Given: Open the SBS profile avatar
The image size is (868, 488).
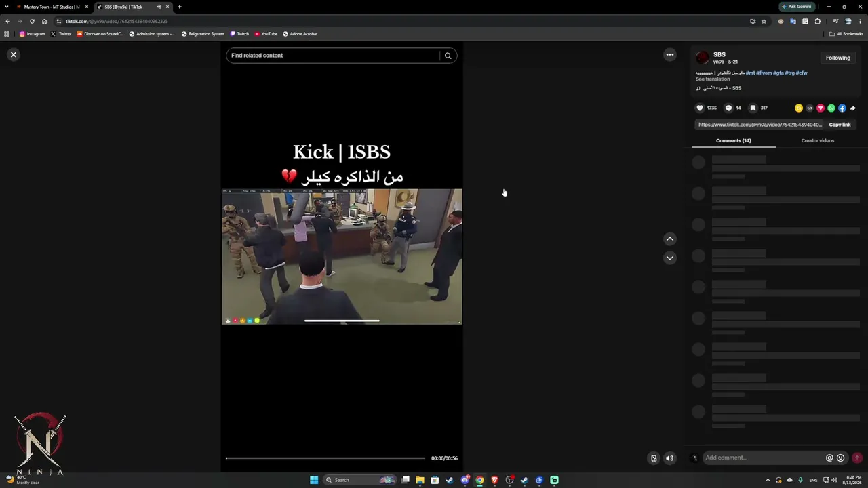Looking at the screenshot, I should coord(703,58).
